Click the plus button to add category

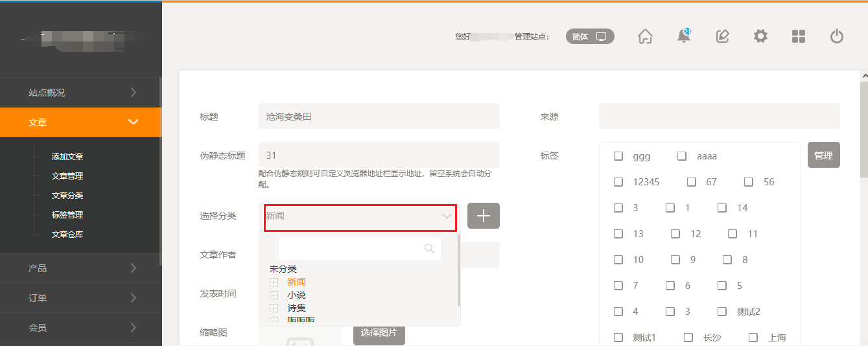[x=484, y=216]
